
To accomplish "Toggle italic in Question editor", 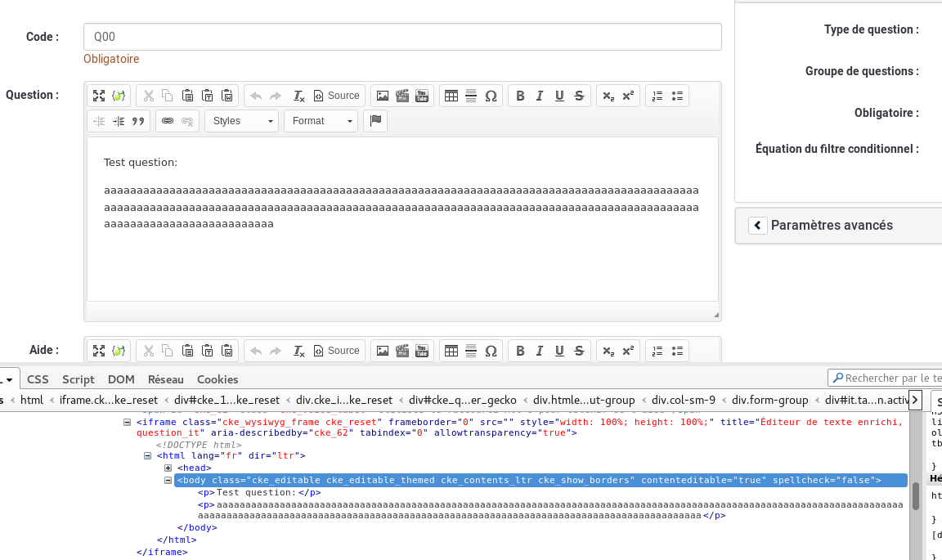I will (540, 96).
